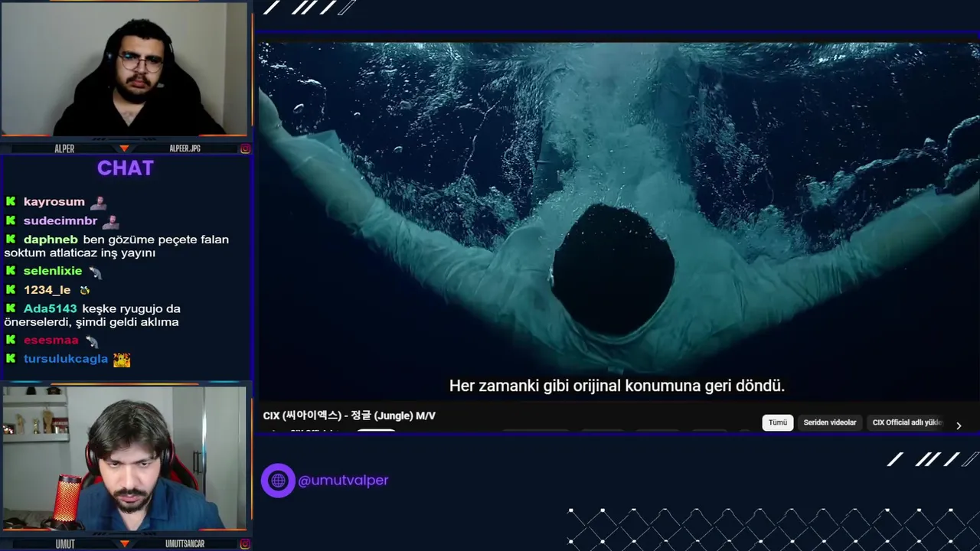Image resolution: width=980 pixels, height=551 pixels.
Task: Click the ALPER name label
Action: (x=64, y=148)
